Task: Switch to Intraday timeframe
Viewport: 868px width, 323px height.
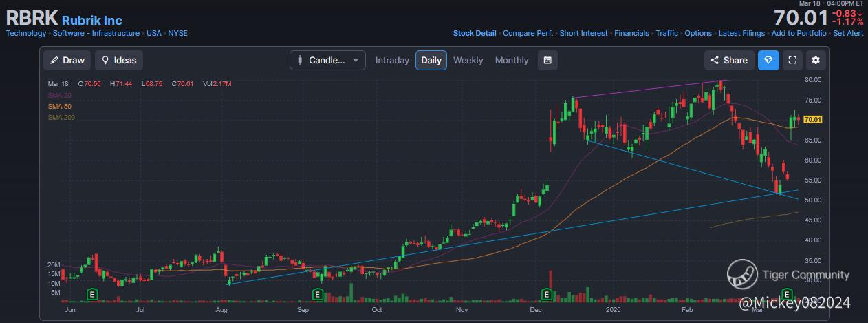Action: [392, 60]
